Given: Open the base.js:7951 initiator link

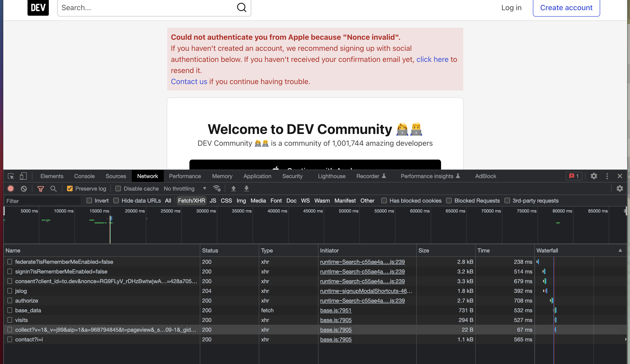Looking at the screenshot, I should [336, 310].
